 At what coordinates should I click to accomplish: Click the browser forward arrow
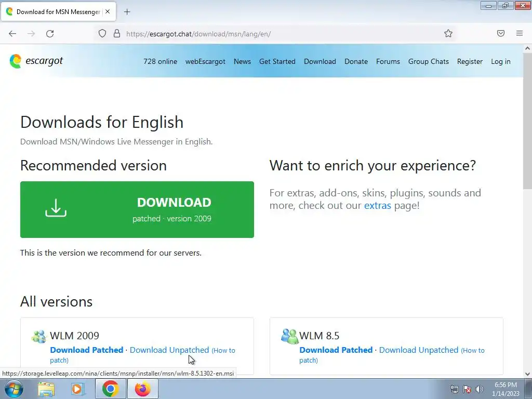[31, 34]
